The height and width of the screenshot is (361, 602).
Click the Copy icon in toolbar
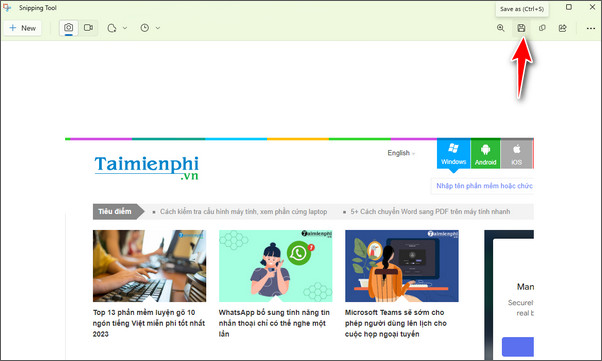tap(542, 28)
